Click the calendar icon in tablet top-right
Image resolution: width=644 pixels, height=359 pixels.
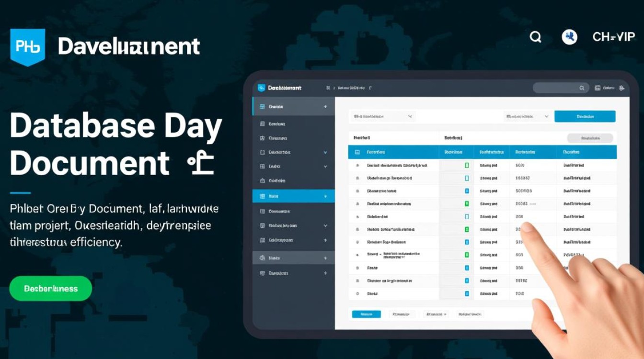tap(598, 88)
